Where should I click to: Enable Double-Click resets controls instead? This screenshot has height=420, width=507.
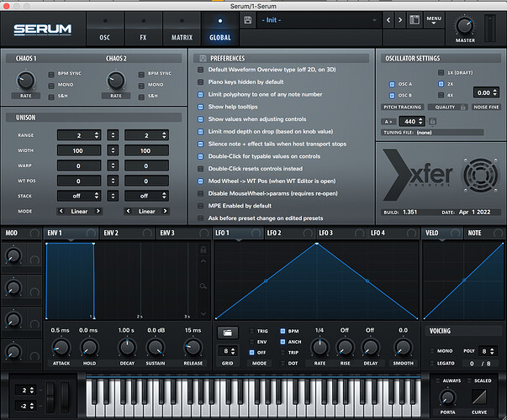200,169
